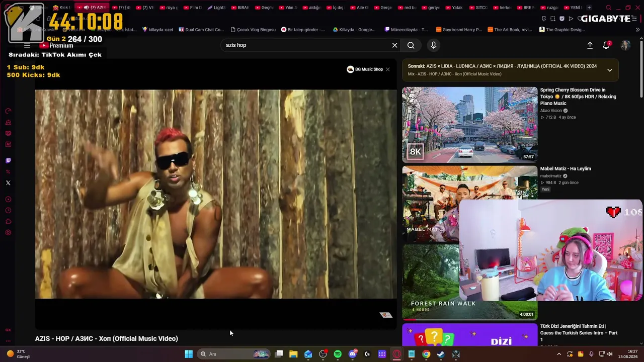Open the Türk Dizi Jeneriğini Tahmin Et video

point(579,333)
